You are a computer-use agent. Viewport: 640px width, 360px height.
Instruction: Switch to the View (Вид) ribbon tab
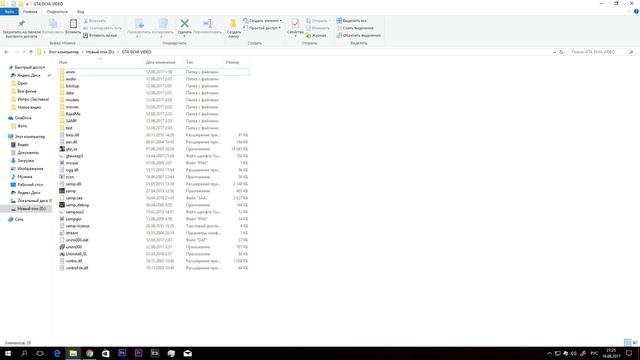(x=81, y=12)
